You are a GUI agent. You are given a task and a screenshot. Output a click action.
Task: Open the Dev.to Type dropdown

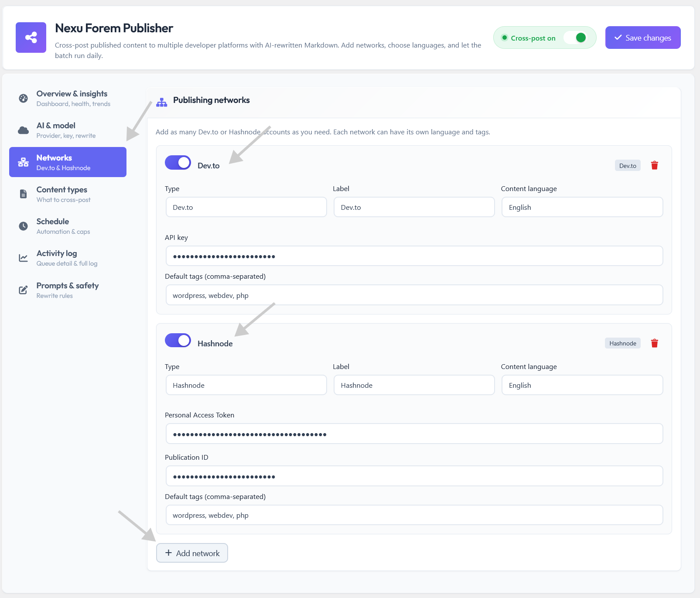(246, 207)
